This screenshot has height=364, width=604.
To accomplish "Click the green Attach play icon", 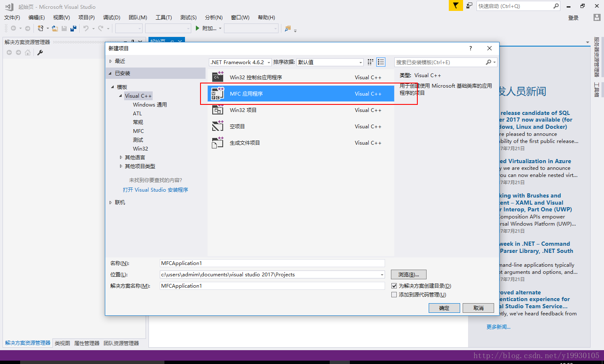I will (x=197, y=29).
